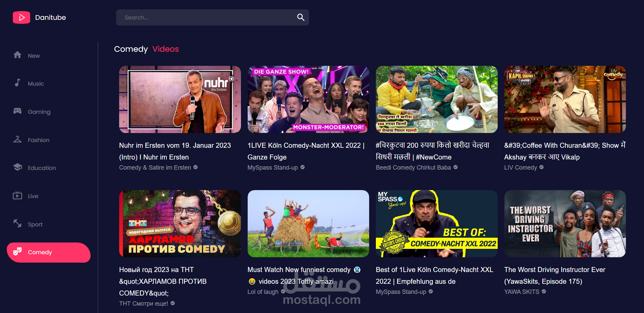
Task: Open the 1LIVE Köln Comedy-Nacht XXL thumbnail
Action: point(308,99)
